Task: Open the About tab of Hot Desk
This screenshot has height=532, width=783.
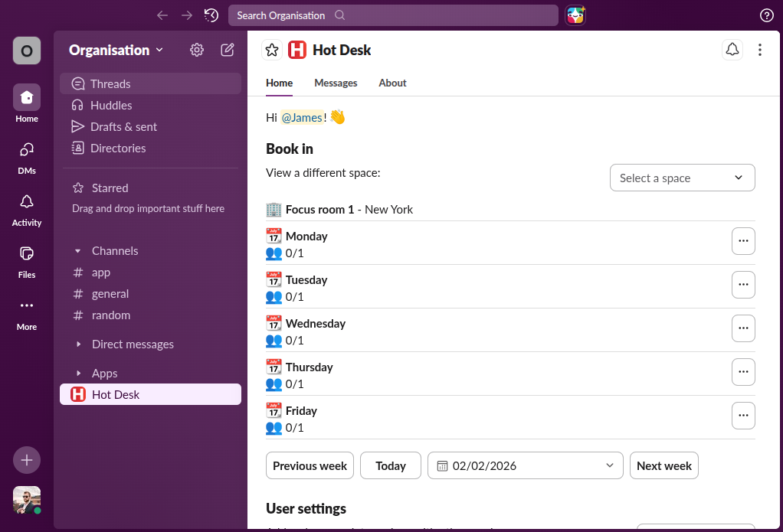Action: pos(392,83)
